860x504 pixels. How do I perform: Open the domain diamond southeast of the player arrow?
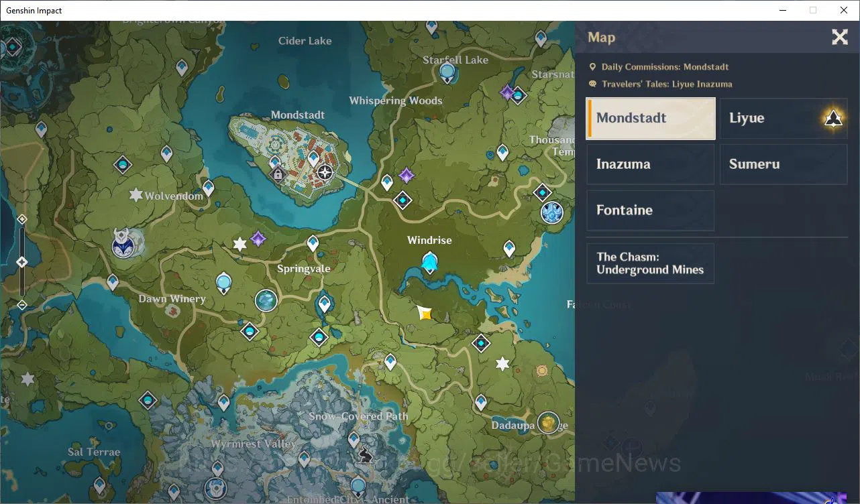click(x=481, y=344)
